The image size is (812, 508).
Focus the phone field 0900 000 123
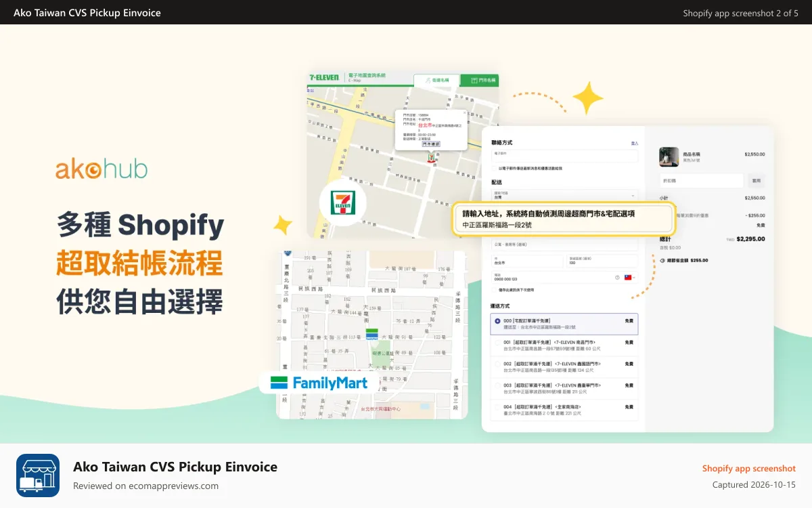tap(564, 278)
